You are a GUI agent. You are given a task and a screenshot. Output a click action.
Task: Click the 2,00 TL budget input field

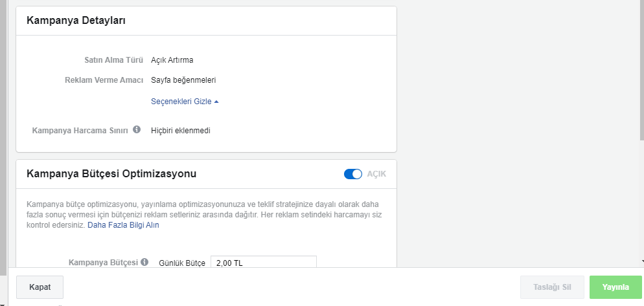click(x=263, y=262)
